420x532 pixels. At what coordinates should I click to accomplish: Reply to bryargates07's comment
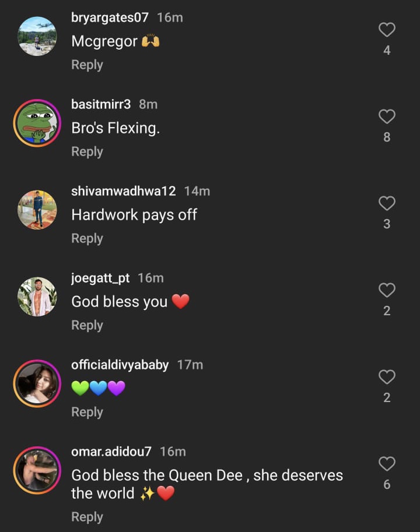click(x=87, y=65)
